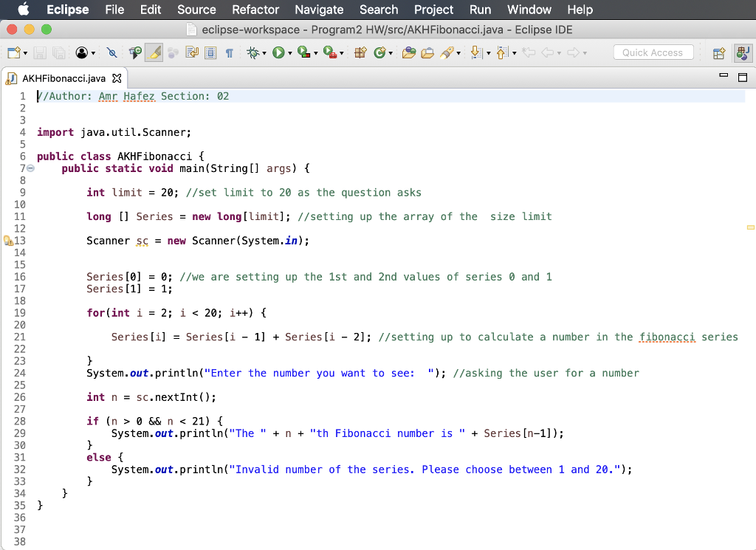Toggle Skip All Breakpoints

click(x=111, y=52)
